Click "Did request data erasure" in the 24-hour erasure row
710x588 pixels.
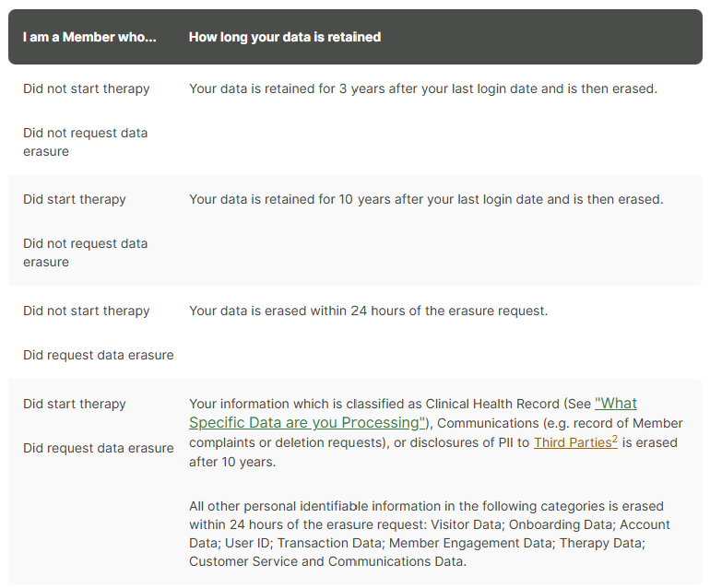99,355
